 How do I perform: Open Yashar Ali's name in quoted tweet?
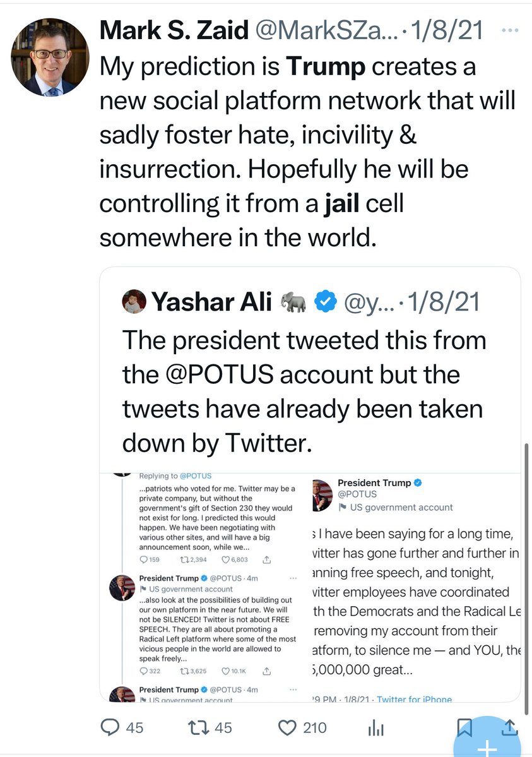[x=211, y=302]
